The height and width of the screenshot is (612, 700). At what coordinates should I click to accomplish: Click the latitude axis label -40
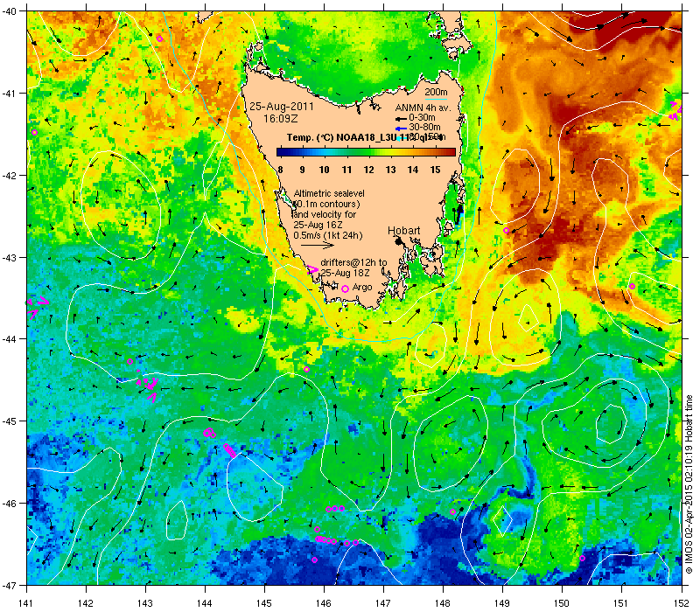(8, 11)
